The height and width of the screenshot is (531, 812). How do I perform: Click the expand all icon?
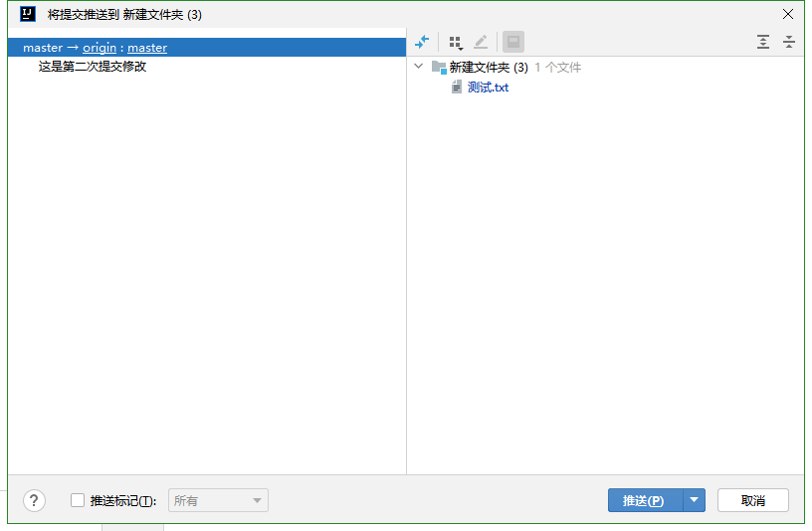click(x=763, y=42)
